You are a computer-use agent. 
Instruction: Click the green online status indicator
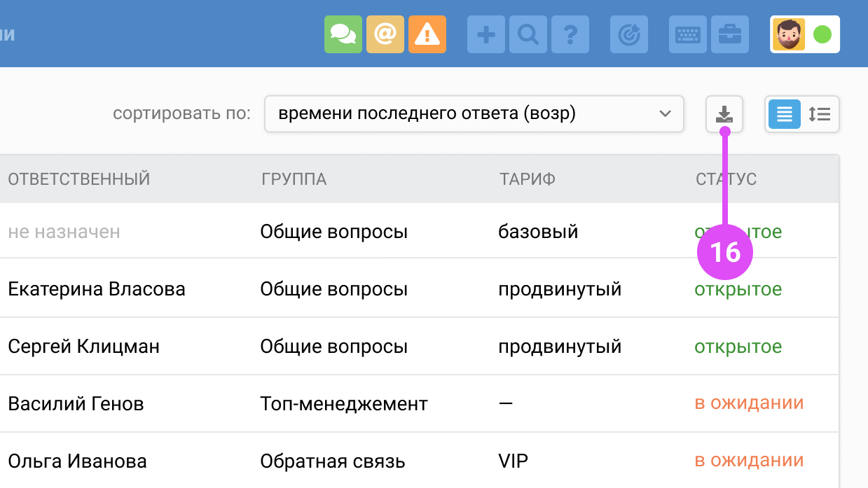click(x=822, y=34)
